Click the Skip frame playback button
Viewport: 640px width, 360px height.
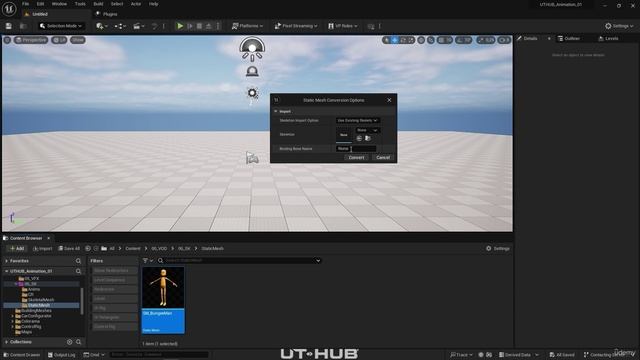click(x=190, y=26)
